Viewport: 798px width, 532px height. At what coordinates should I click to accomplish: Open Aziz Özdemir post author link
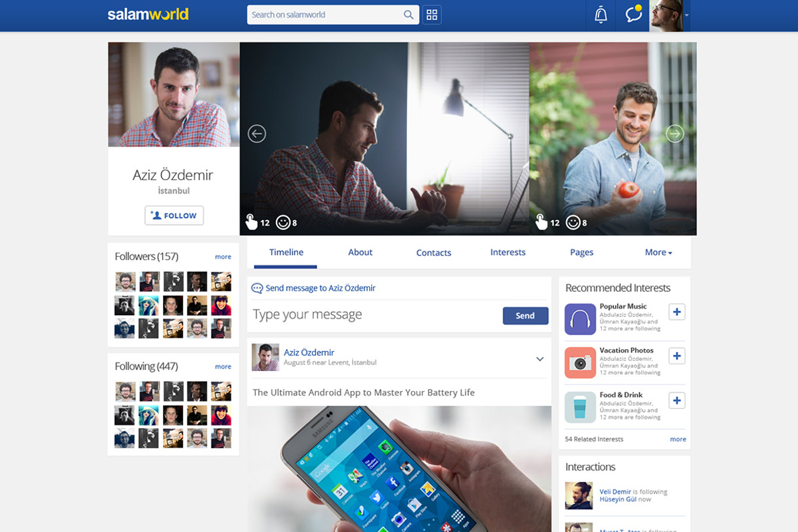(x=309, y=352)
